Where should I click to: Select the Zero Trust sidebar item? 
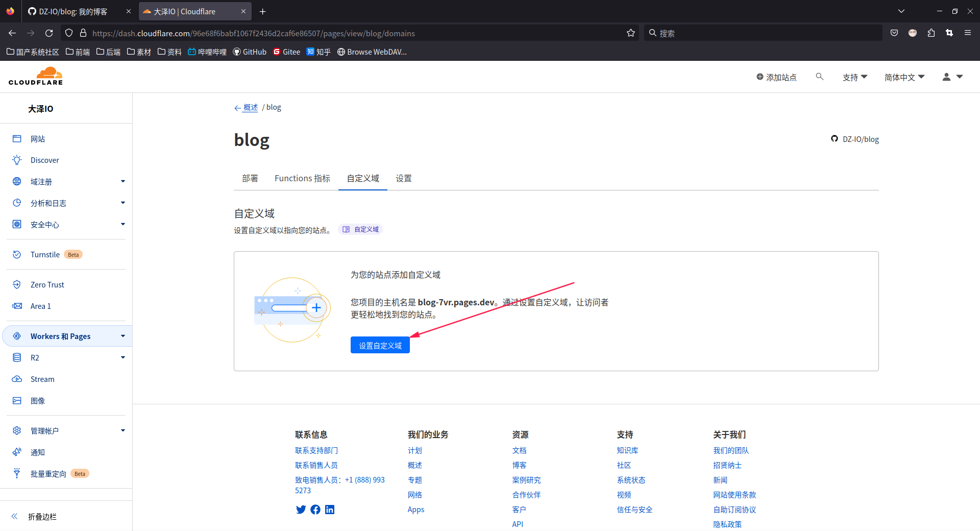[47, 284]
